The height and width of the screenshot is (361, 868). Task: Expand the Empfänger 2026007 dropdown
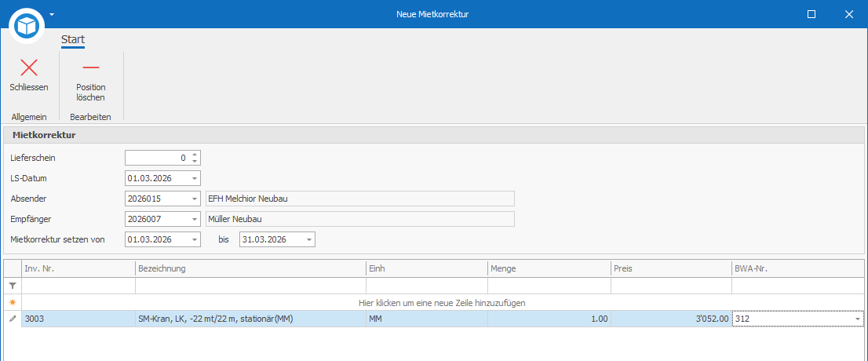[195, 219]
